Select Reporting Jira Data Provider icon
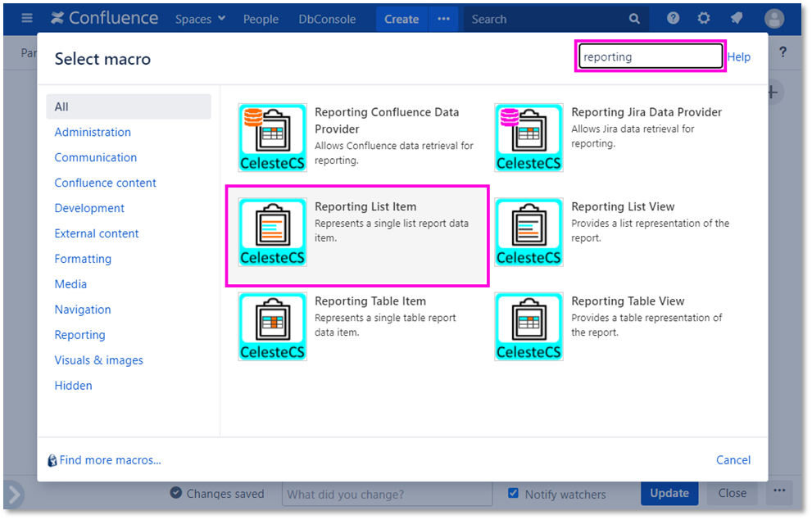The width and height of the screenshot is (812, 520). tap(528, 138)
